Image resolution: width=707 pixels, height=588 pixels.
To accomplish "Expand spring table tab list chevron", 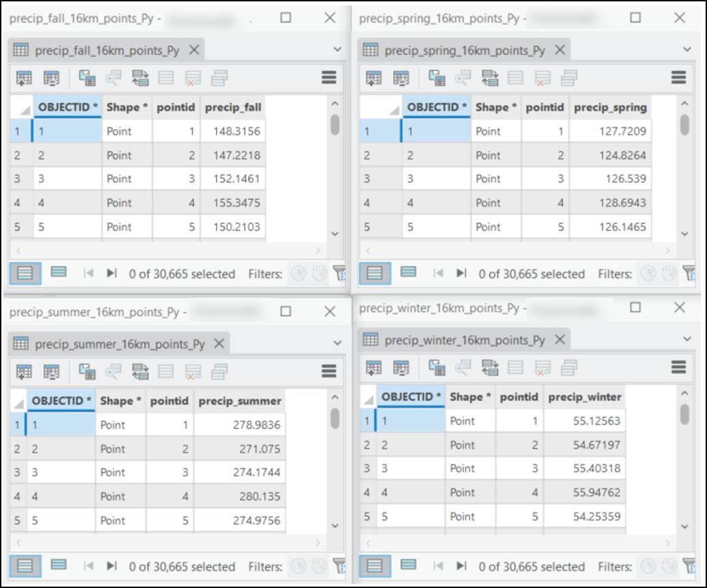I will click(687, 50).
